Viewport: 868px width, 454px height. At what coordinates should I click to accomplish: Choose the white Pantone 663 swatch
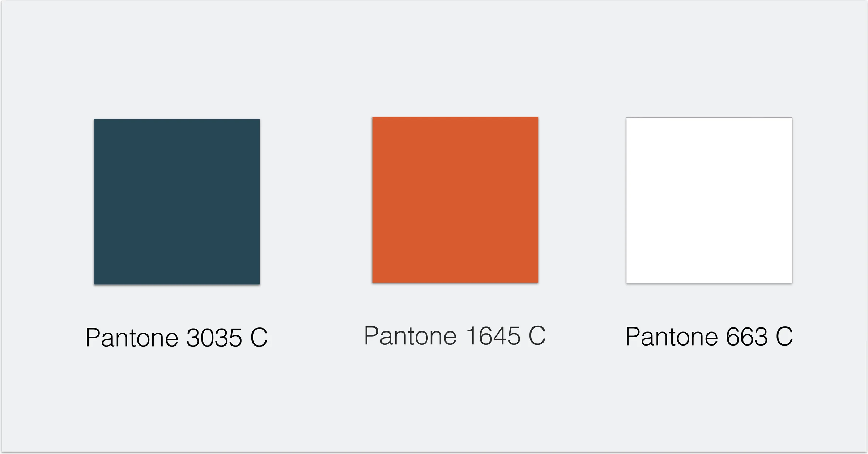pos(709,201)
